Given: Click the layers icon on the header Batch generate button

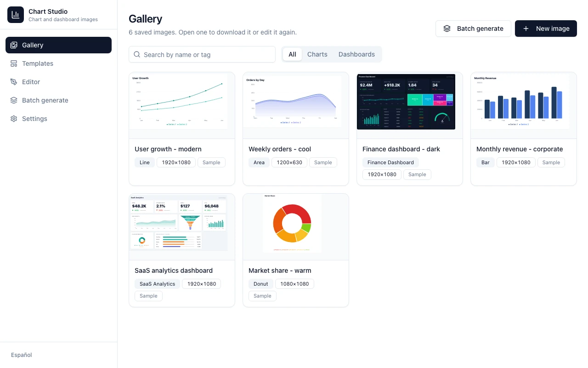Looking at the screenshot, I should pos(447,29).
